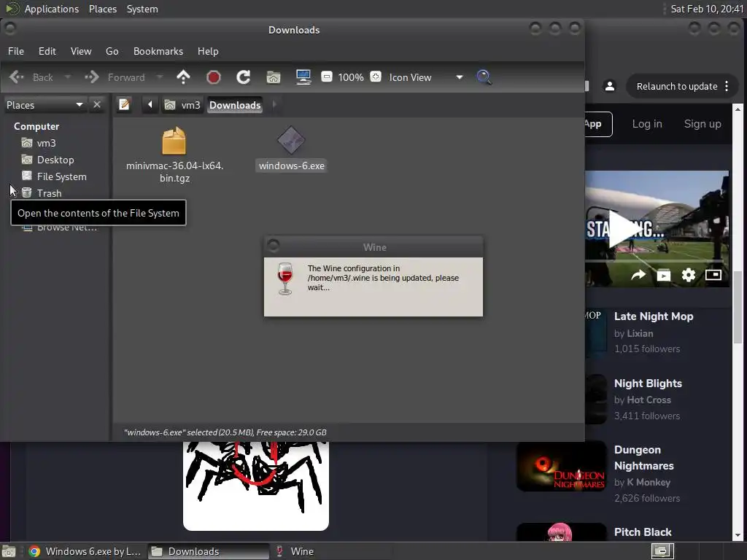Viewport: 747px width, 560px height.
Task: Open the Places panel menu
Action: (103, 9)
